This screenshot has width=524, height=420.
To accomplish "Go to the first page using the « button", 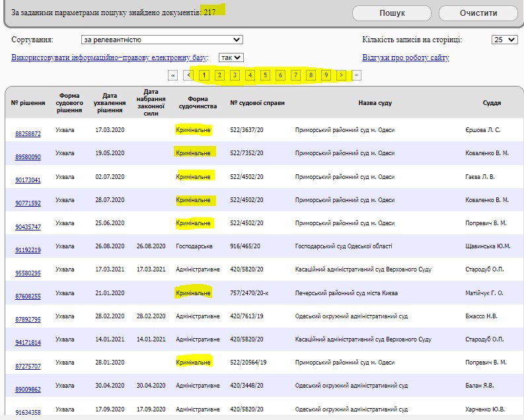I will pos(173,75).
